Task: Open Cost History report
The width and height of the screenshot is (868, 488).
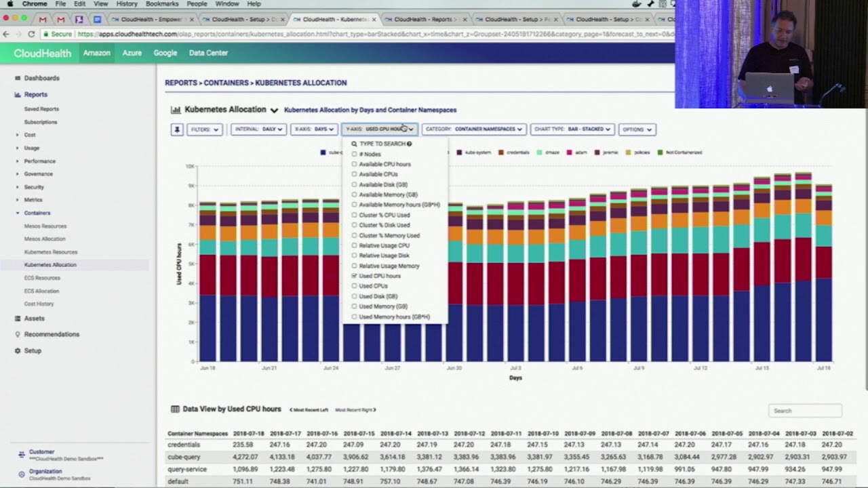Action: [x=39, y=304]
